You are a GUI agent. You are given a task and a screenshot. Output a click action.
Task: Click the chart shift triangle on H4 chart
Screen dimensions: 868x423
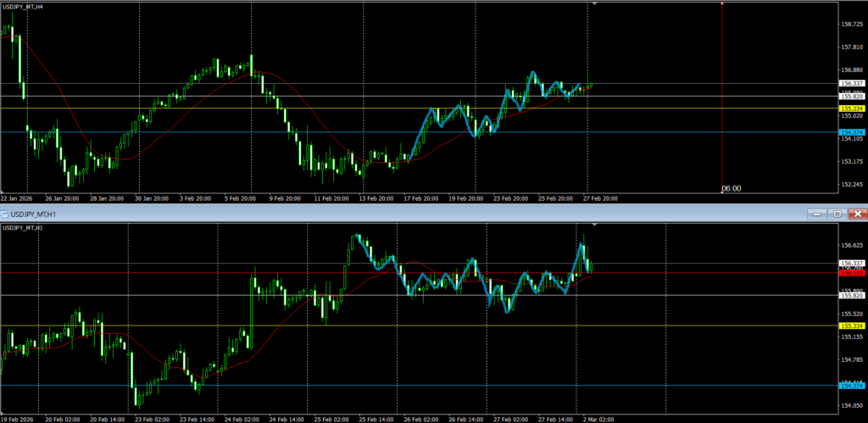[595, 5]
